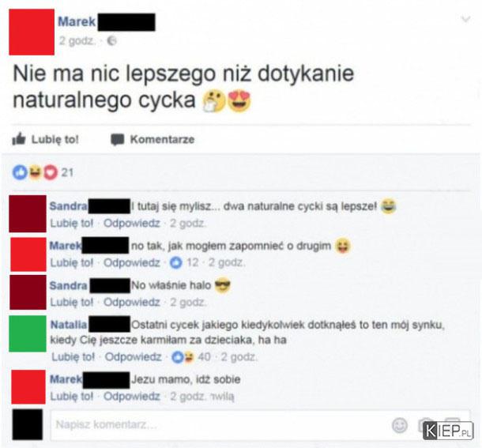Click the blue like reaction icon beside 21
482x448 pixels.
[x=20, y=172]
